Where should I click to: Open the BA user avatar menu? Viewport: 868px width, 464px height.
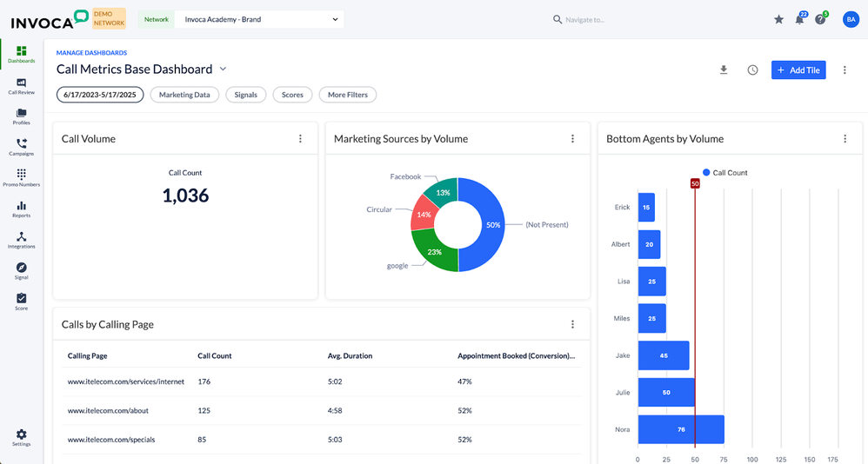coord(851,19)
